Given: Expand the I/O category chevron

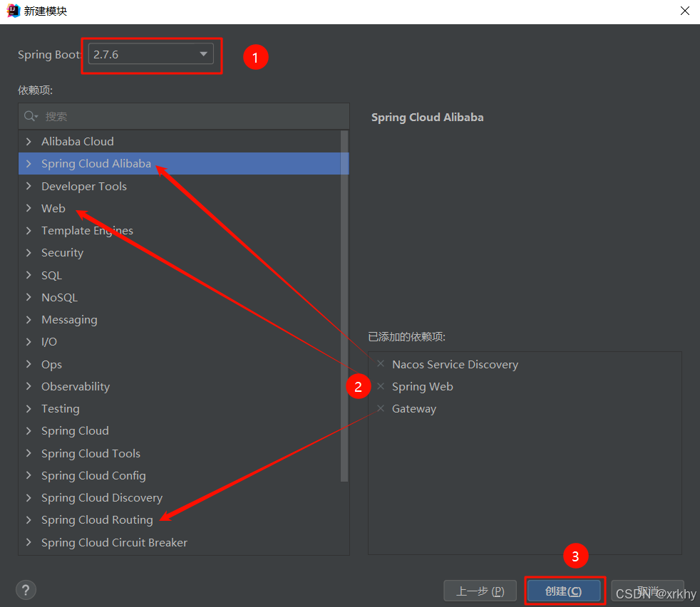Looking at the screenshot, I should tap(29, 342).
